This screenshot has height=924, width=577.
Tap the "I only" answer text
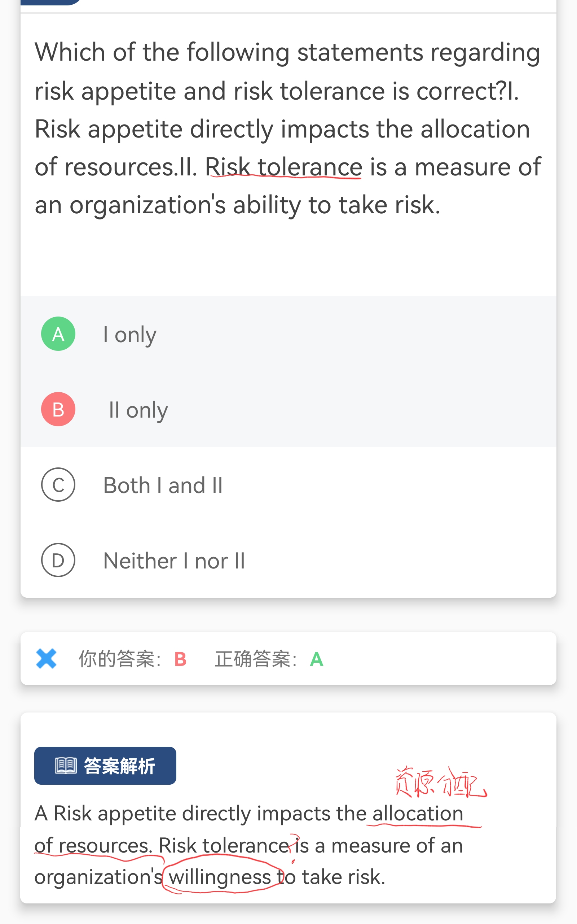(x=130, y=335)
